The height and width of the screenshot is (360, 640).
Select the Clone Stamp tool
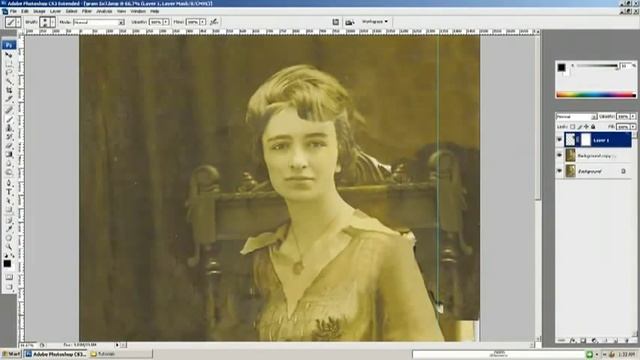(x=9, y=128)
